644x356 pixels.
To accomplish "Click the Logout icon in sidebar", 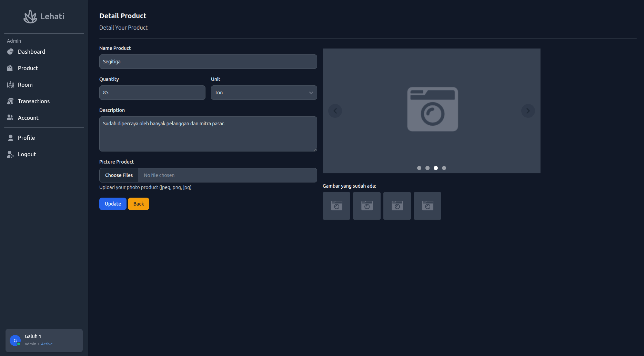I will point(10,154).
